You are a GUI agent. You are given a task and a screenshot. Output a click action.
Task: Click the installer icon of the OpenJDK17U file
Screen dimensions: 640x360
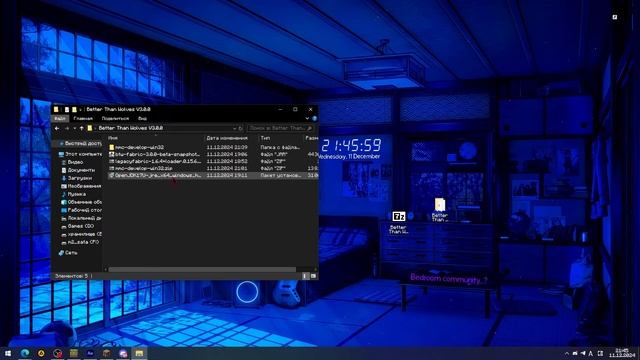point(111,175)
